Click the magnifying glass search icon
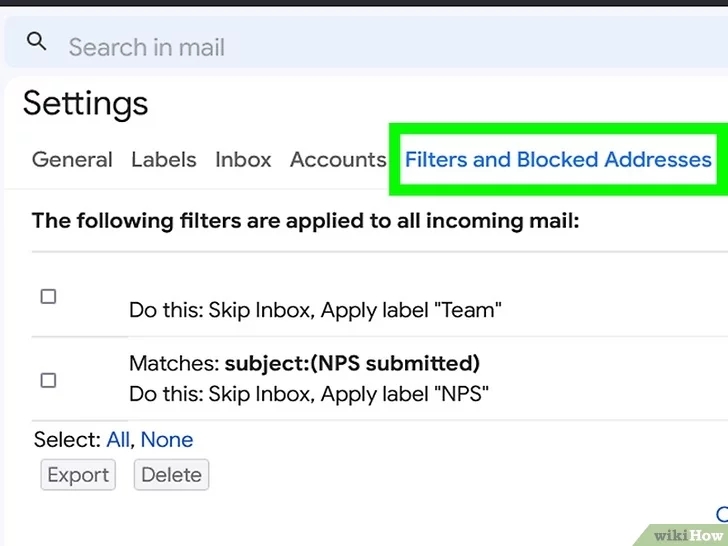The height and width of the screenshot is (546, 728). [36, 41]
